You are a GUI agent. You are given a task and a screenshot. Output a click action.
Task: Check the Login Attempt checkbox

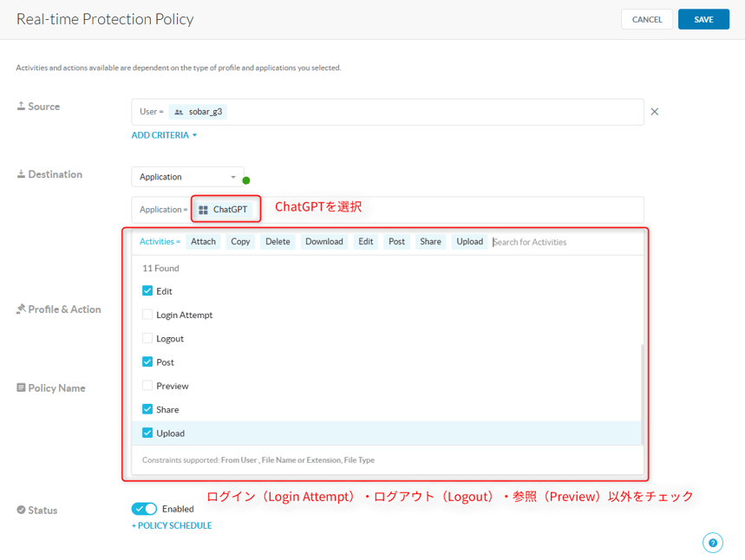(x=147, y=315)
